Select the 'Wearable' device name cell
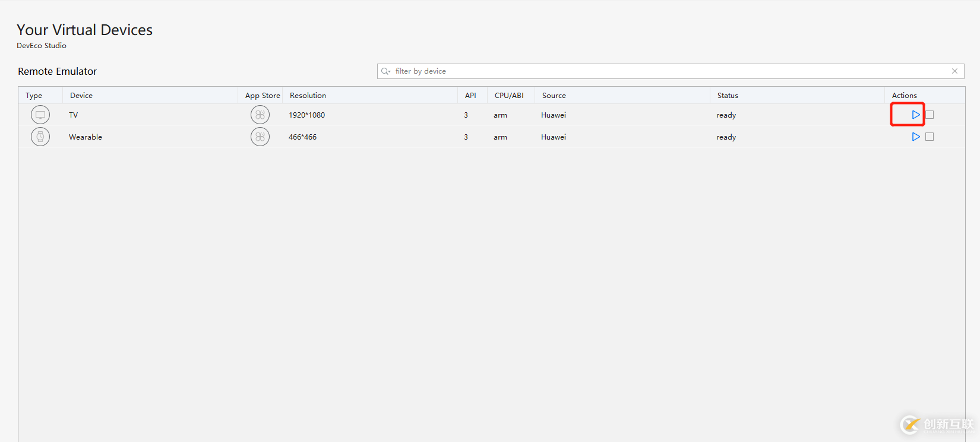 click(86, 137)
